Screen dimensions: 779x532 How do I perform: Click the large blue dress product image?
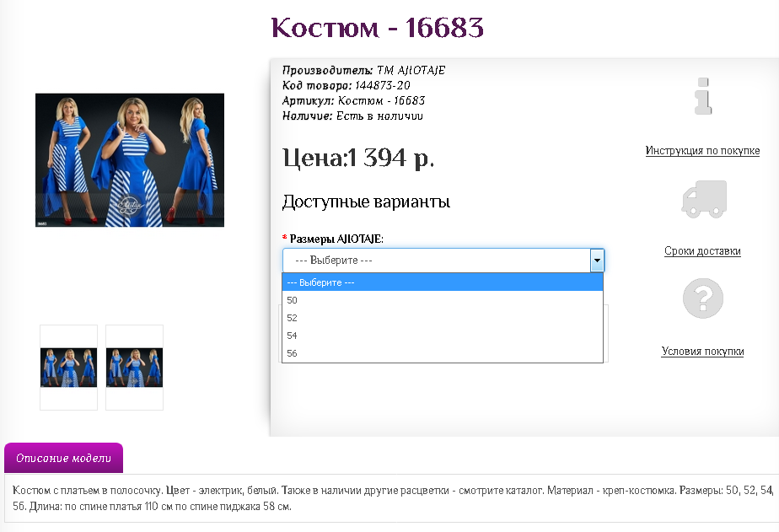point(129,159)
